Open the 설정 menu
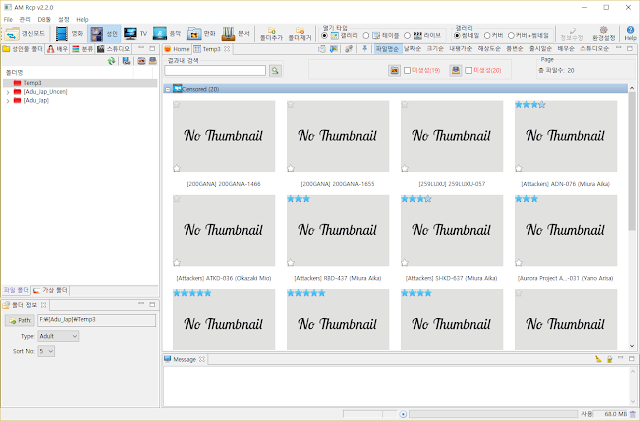640x421 pixels. click(x=64, y=19)
